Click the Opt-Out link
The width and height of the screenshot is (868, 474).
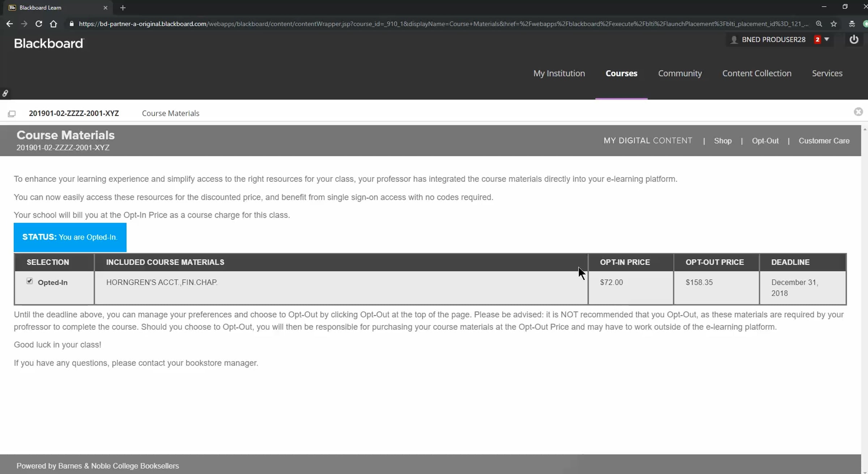click(x=765, y=141)
